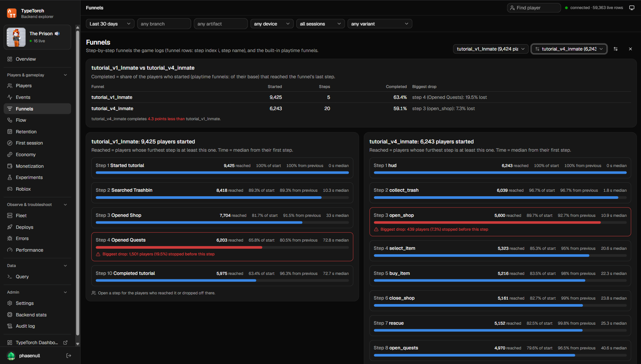Screen dimensions: 641x364
Task: Click the log out icon beside phasenull
Action: 69,355
